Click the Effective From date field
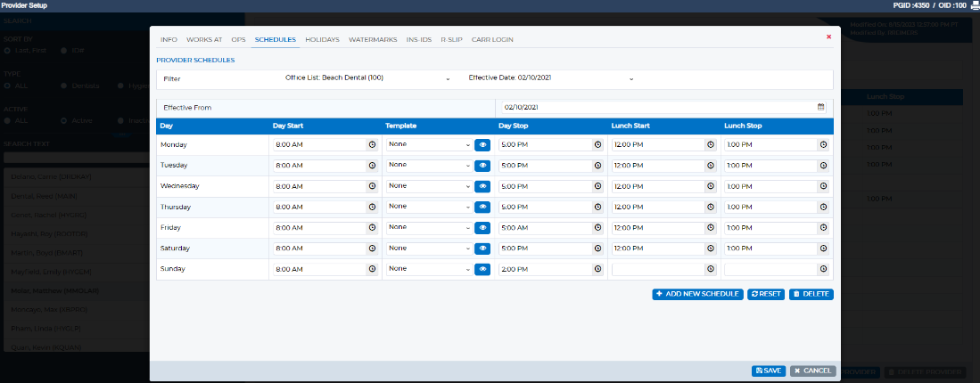980x383 pixels. pos(663,107)
